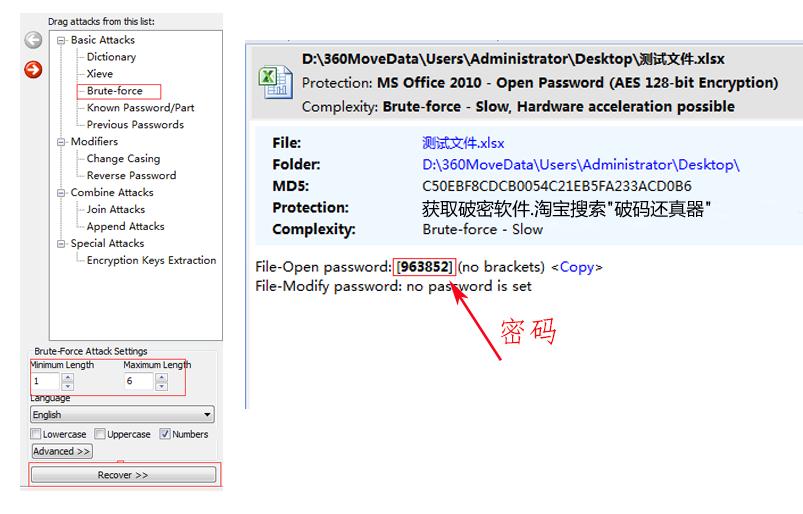
Task: Click the recovered password 963852
Action: click(425, 267)
